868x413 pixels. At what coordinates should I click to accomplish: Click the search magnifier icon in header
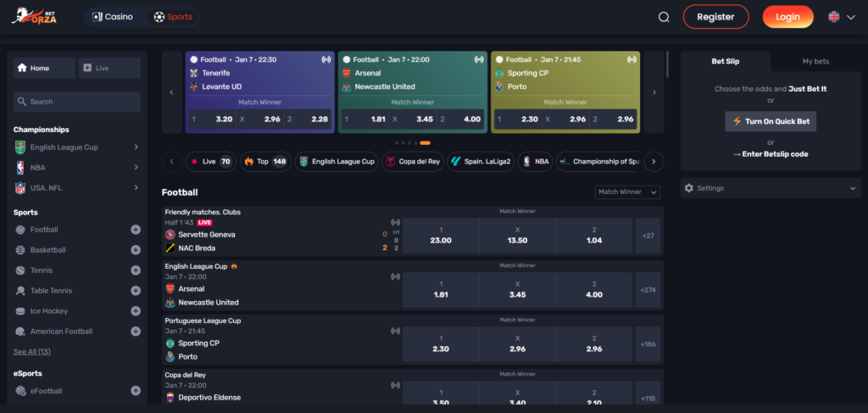click(664, 17)
